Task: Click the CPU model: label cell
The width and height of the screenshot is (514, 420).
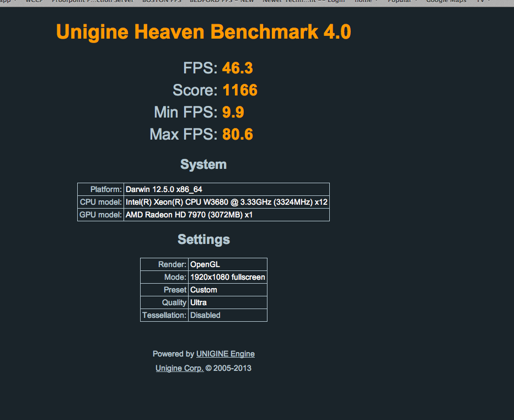Action: point(100,202)
